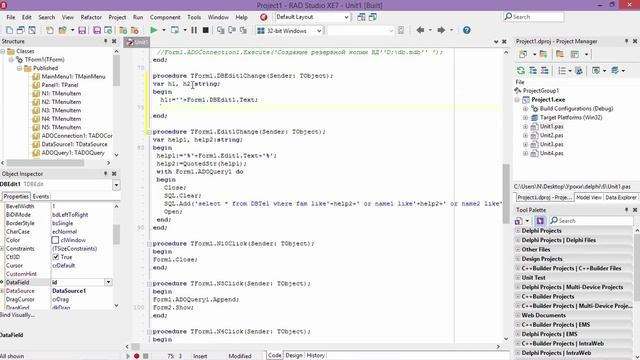Click Project Manager Expand All icon
The height and width of the screenshot is (360, 640).
[x=533, y=71]
